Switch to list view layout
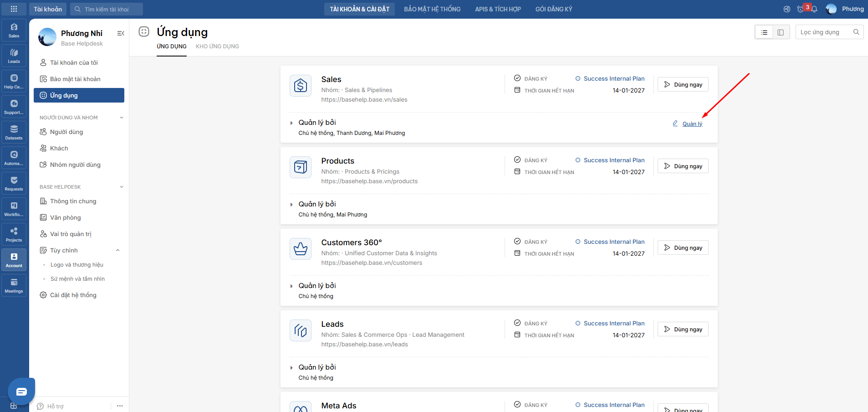This screenshot has width=868, height=412. click(764, 32)
